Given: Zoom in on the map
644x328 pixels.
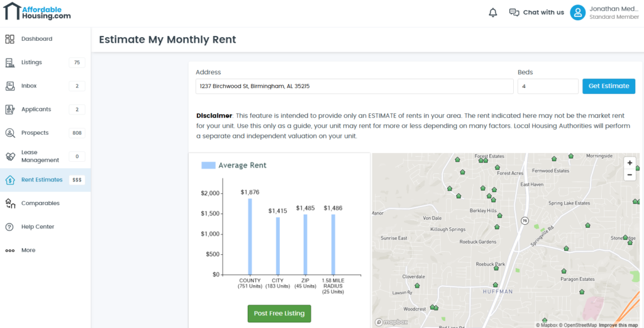Looking at the screenshot, I should pos(630,163).
